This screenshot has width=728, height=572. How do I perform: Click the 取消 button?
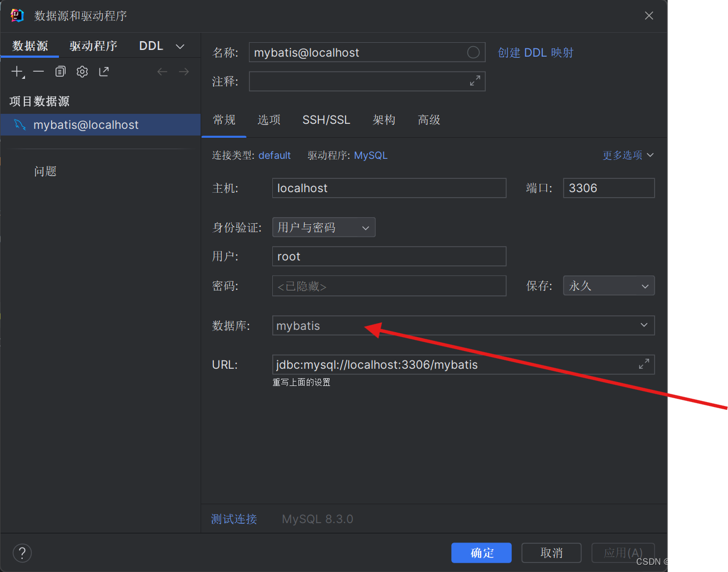tap(552, 553)
